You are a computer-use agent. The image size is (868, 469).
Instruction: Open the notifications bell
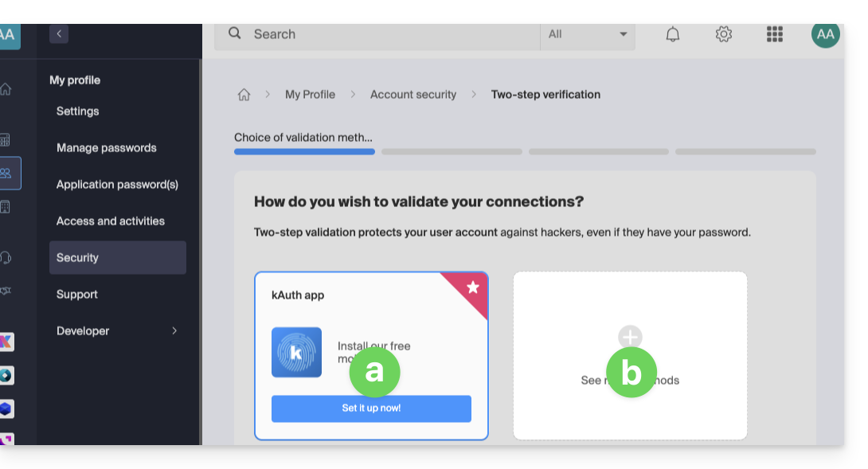673,34
